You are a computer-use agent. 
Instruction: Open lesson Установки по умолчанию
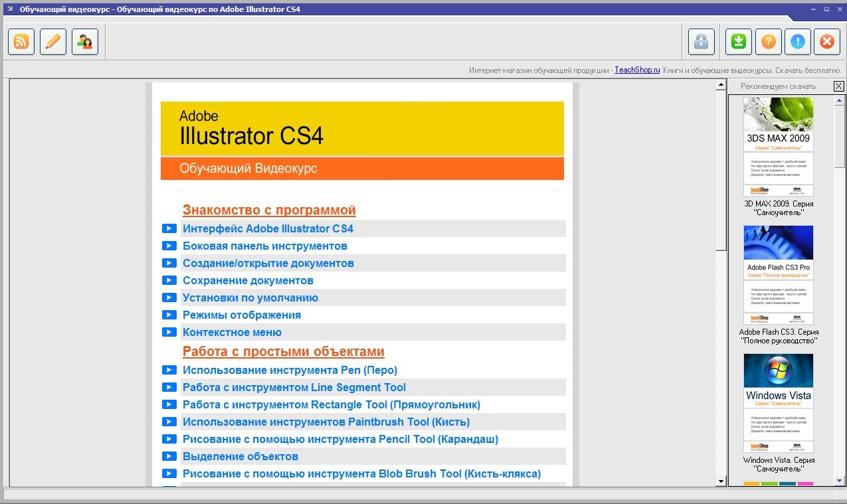pos(250,297)
